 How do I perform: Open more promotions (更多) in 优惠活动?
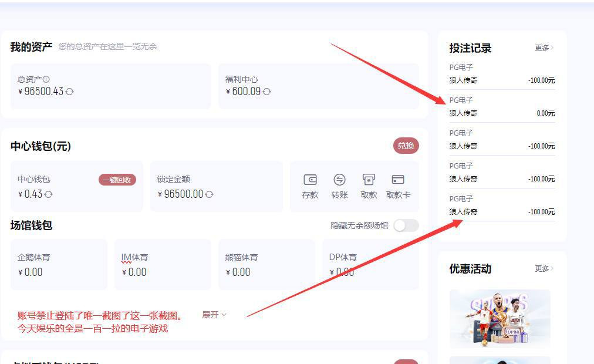(544, 269)
